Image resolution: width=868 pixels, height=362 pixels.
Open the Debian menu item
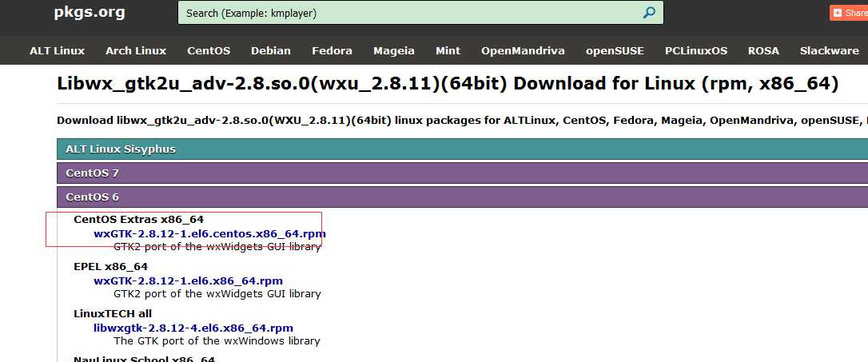coord(271,51)
